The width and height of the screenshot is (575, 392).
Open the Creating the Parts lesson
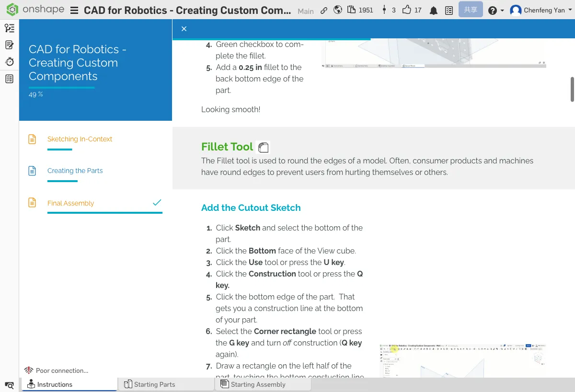75,171
